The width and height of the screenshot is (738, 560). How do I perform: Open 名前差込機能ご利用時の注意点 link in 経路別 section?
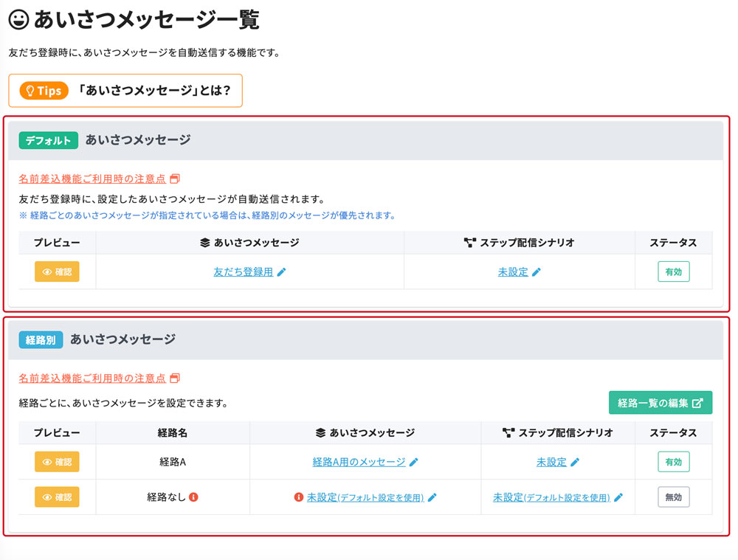tap(92, 378)
